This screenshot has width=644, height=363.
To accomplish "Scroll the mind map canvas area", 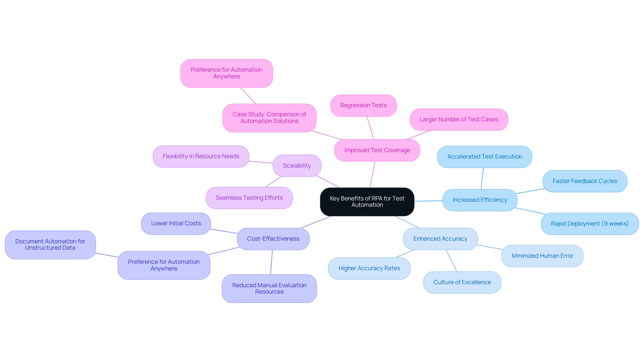I will pos(322,181).
